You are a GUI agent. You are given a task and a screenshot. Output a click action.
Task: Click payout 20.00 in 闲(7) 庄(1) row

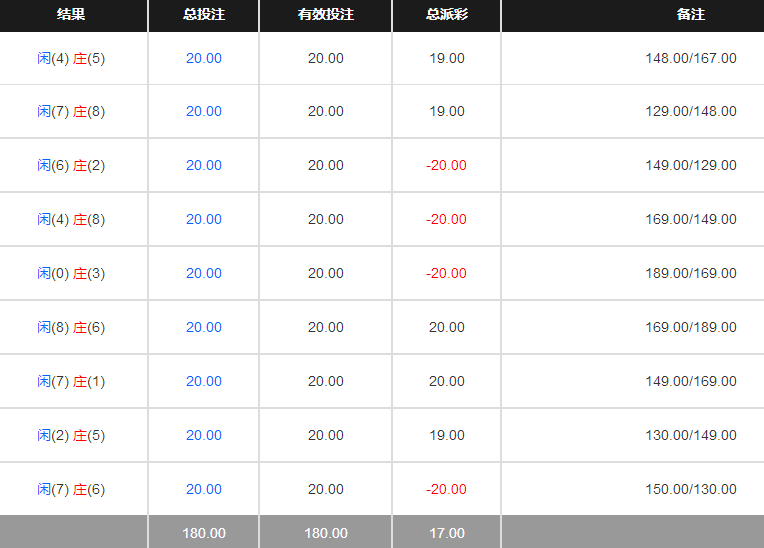click(x=447, y=382)
